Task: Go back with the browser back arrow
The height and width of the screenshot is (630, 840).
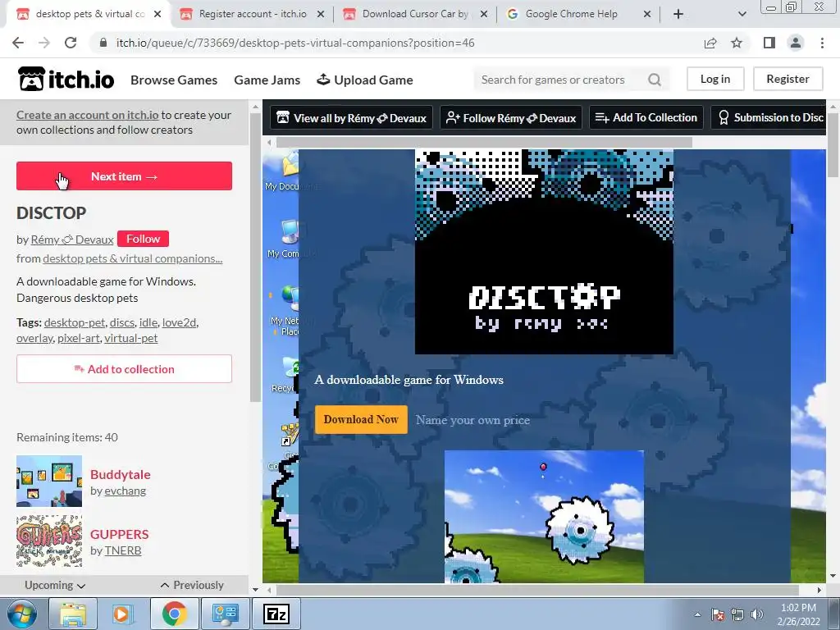Action: tap(18, 43)
